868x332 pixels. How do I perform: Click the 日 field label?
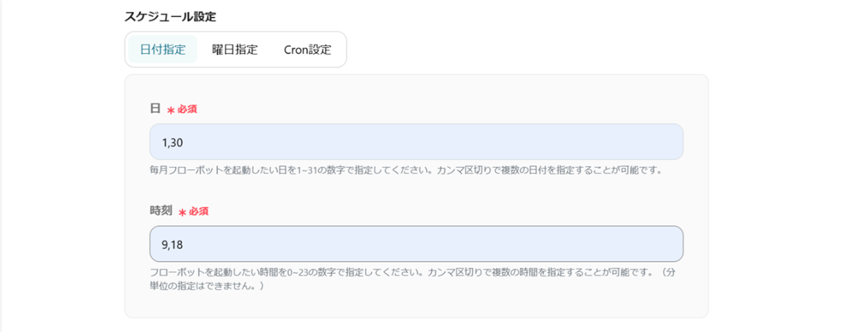[x=155, y=108]
